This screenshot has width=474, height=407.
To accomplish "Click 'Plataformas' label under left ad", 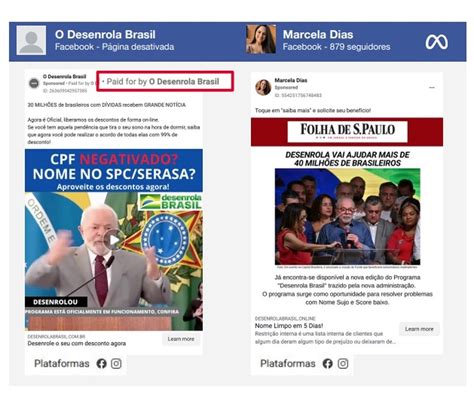I will click(x=62, y=363).
